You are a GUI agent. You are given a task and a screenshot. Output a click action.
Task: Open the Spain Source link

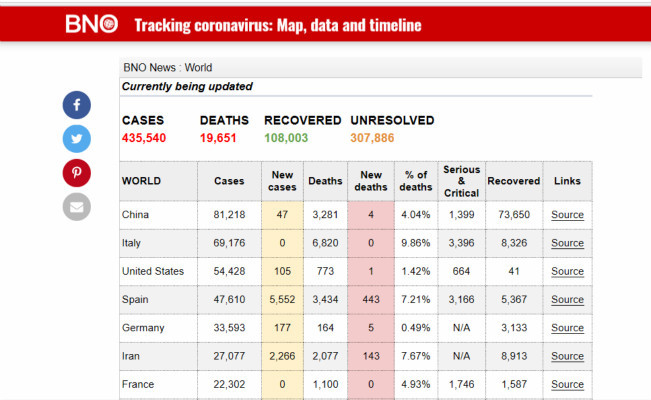coord(567,299)
